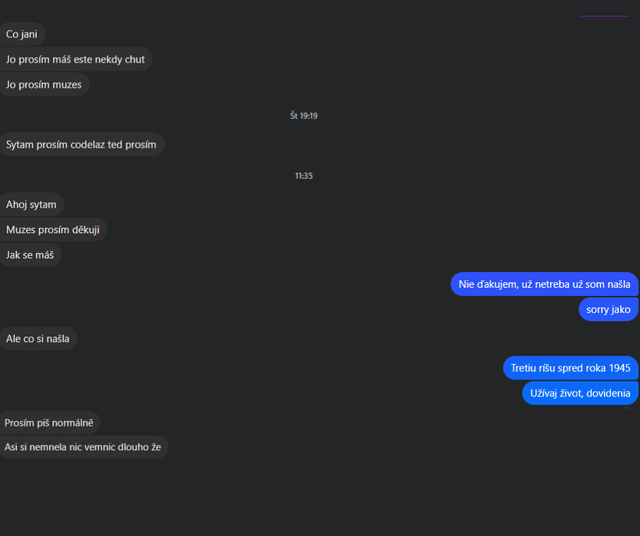640x536 pixels.
Task: Select the "Asi si nemnela nic vemnic" message
Action: click(x=83, y=447)
